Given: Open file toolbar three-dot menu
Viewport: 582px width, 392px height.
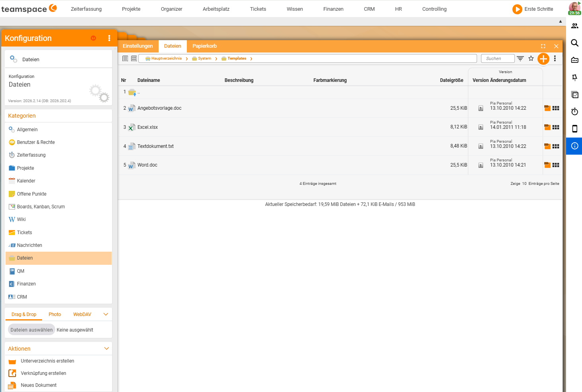Looking at the screenshot, I should [555, 58].
